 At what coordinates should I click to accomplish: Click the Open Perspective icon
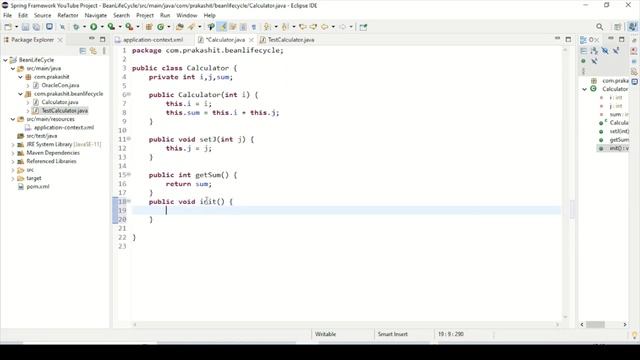click(x=618, y=27)
